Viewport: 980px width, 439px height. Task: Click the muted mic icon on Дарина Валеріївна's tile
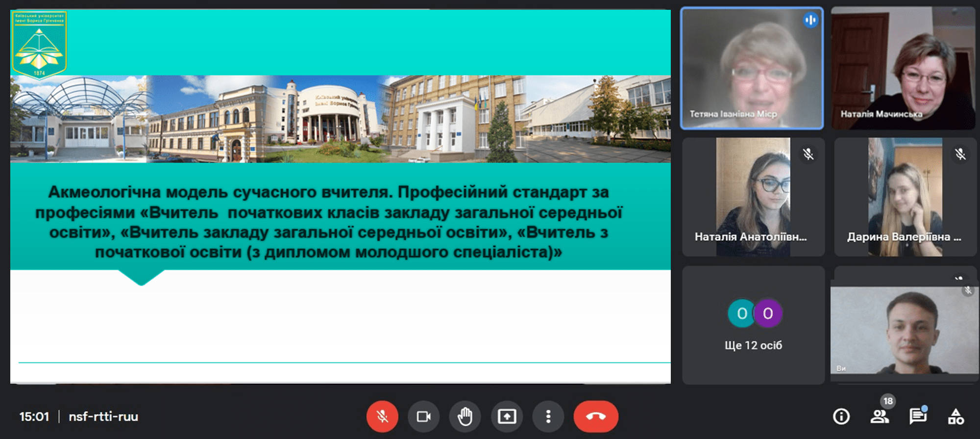[960, 154]
